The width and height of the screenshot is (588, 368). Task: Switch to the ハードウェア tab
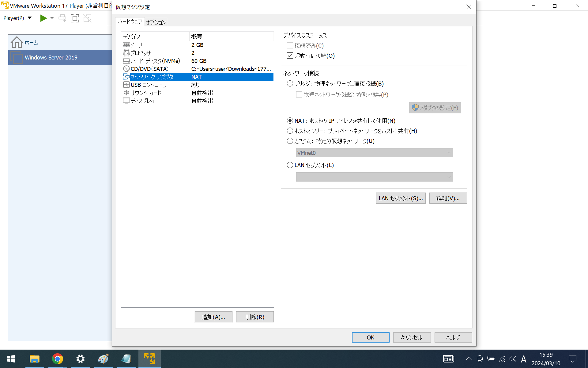tap(130, 22)
